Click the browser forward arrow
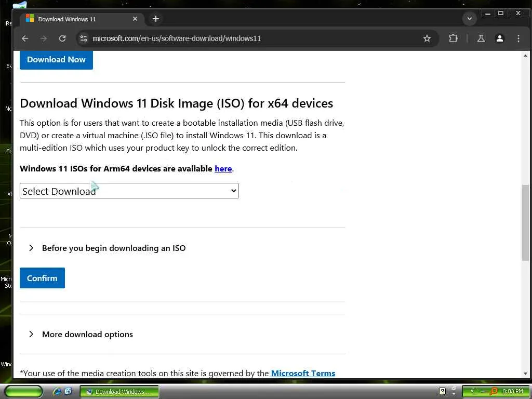Screen dimensions: 532x399 pos(44,38)
